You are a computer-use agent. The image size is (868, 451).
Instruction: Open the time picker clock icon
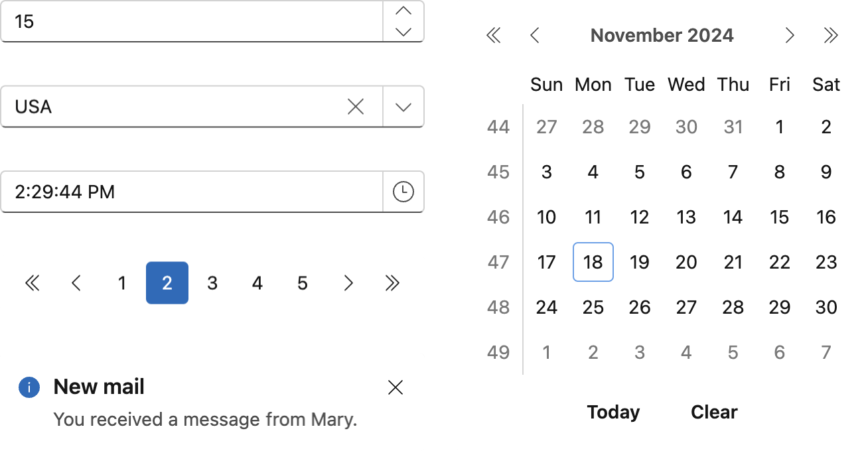[403, 192]
